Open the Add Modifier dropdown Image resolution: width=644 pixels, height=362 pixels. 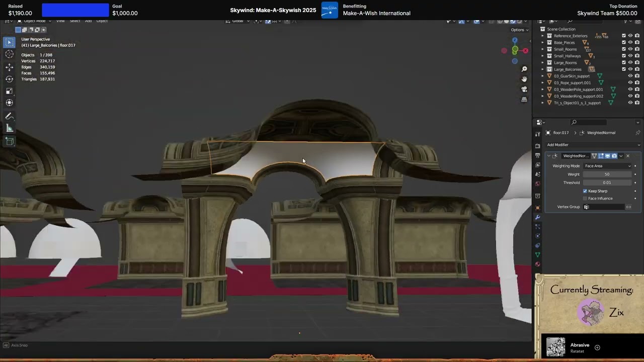(593, 145)
